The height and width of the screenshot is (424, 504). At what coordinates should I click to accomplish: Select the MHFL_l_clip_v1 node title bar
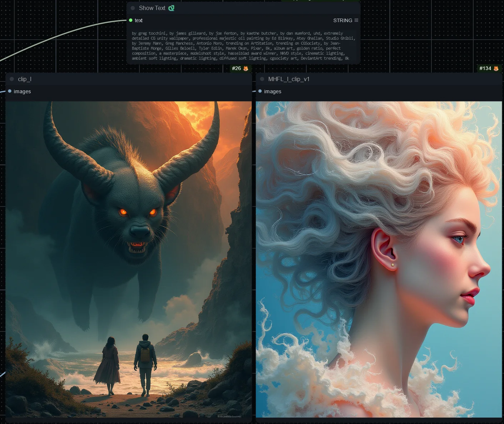pos(379,79)
